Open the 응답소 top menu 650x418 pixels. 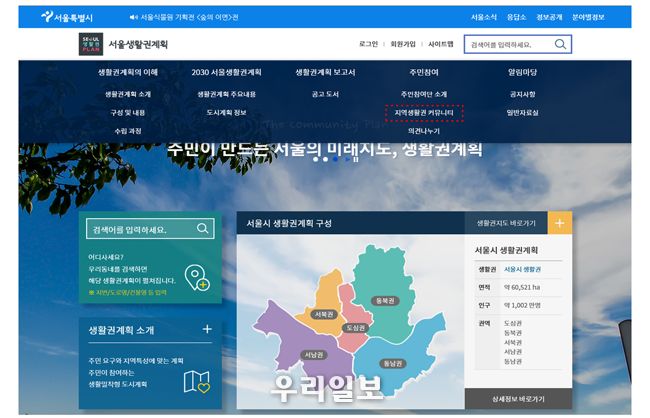click(x=517, y=17)
